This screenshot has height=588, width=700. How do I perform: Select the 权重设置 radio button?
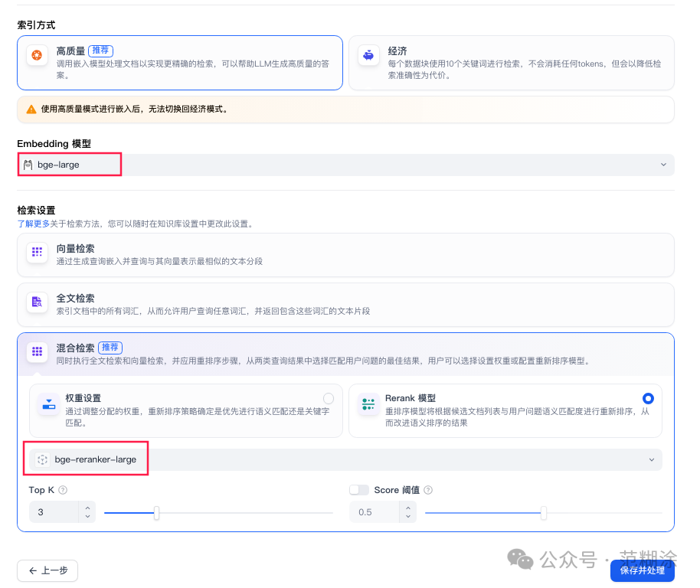(x=329, y=398)
